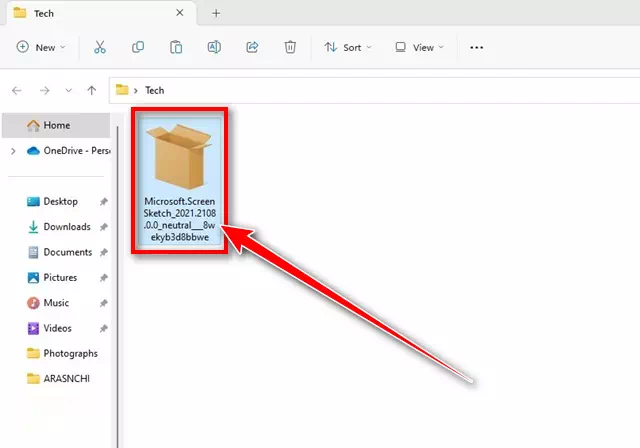Go forward with the right arrow
The width and height of the screenshot is (640, 448).
[x=44, y=90]
